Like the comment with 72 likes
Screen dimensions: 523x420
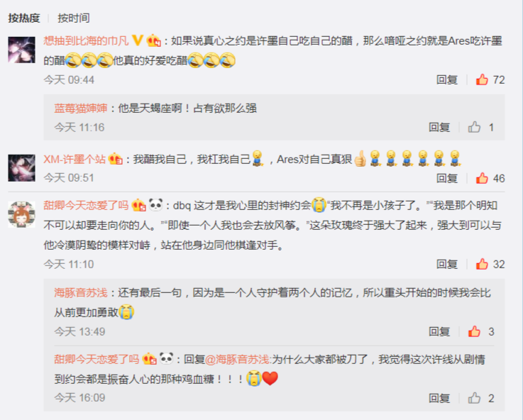pos(482,79)
